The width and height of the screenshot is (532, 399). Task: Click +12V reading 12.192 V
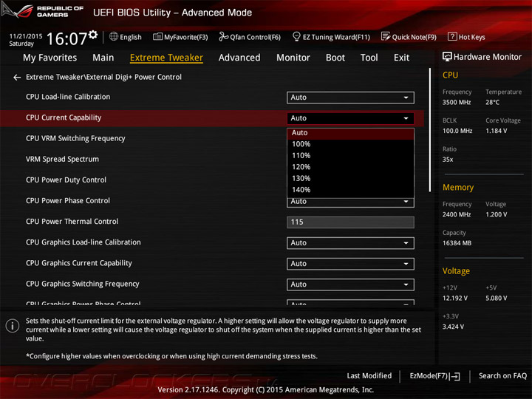coord(454,299)
